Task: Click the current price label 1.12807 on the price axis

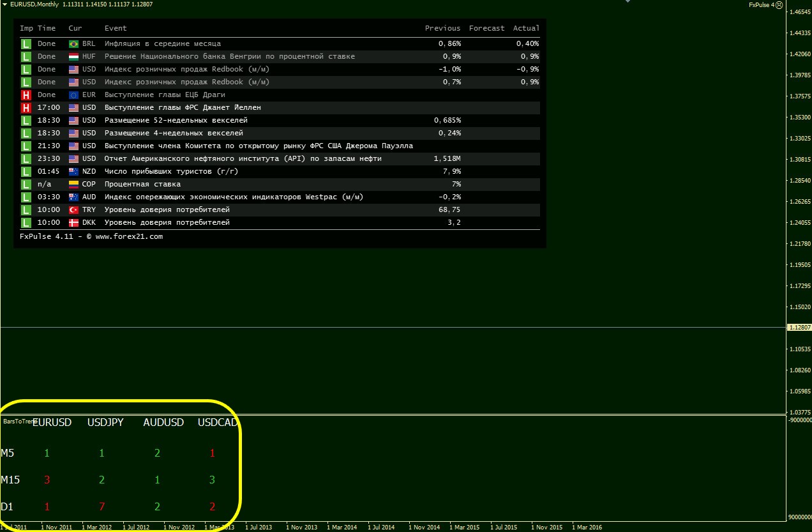Action: point(800,327)
